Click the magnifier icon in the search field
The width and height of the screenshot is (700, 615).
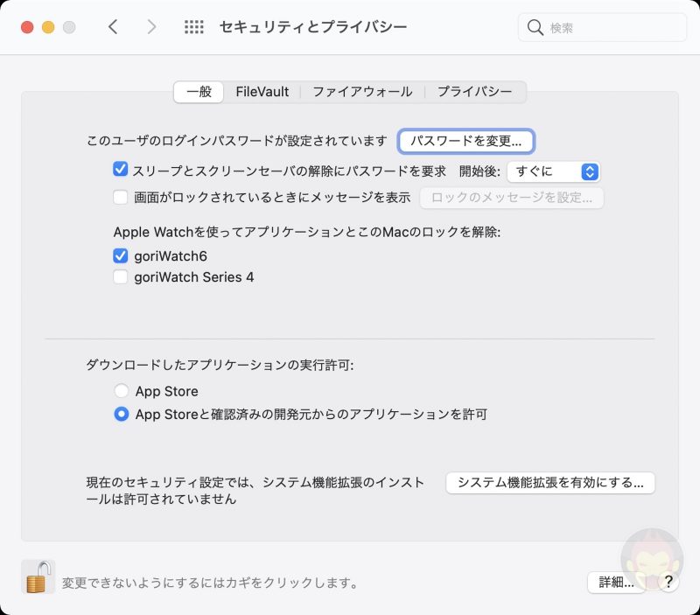(x=535, y=27)
